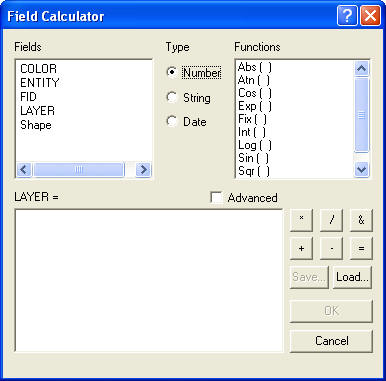Click the Load... button
Screen dimensions: 386x381
pos(352,277)
